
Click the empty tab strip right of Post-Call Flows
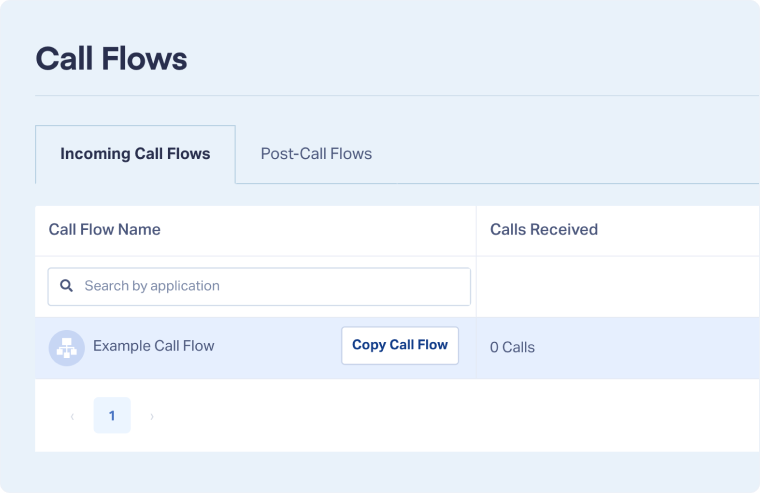coord(570,154)
